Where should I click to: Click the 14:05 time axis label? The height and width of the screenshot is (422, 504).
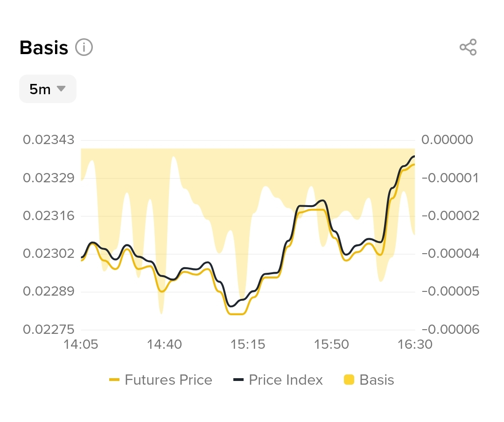tap(81, 345)
